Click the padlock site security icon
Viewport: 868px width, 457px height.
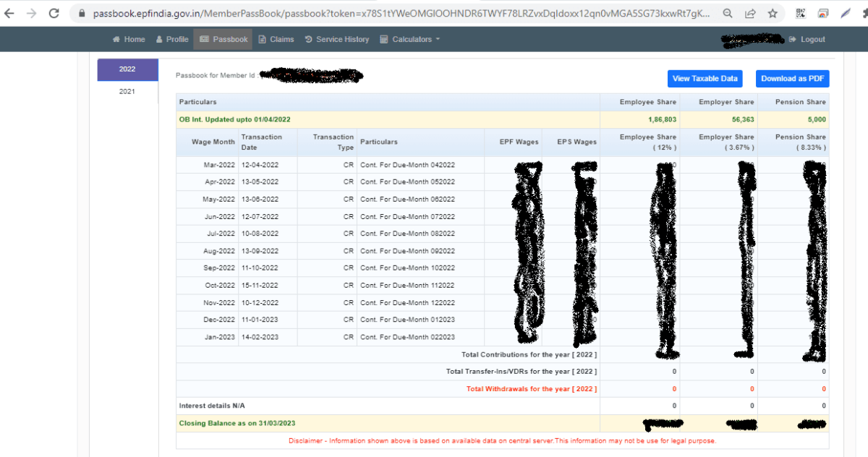[x=80, y=13]
